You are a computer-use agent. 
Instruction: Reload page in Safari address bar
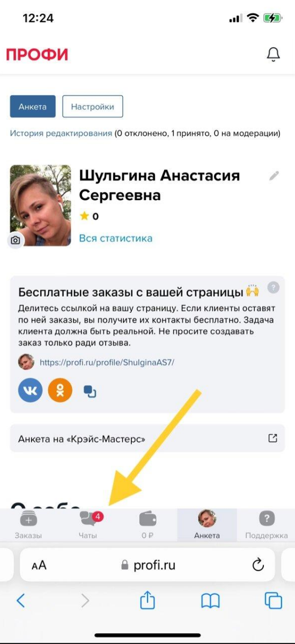click(258, 564)
